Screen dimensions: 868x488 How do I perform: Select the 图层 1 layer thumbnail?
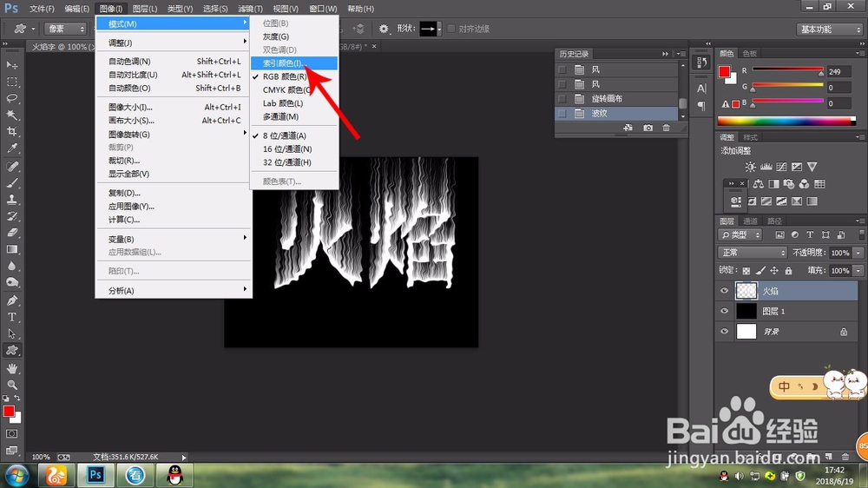pos(746,312)
